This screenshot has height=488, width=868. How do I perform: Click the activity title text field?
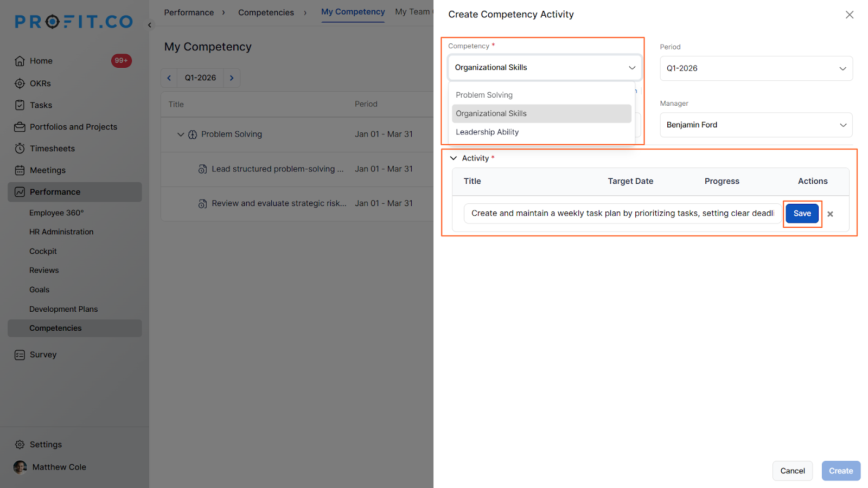(x=622, y=214)
